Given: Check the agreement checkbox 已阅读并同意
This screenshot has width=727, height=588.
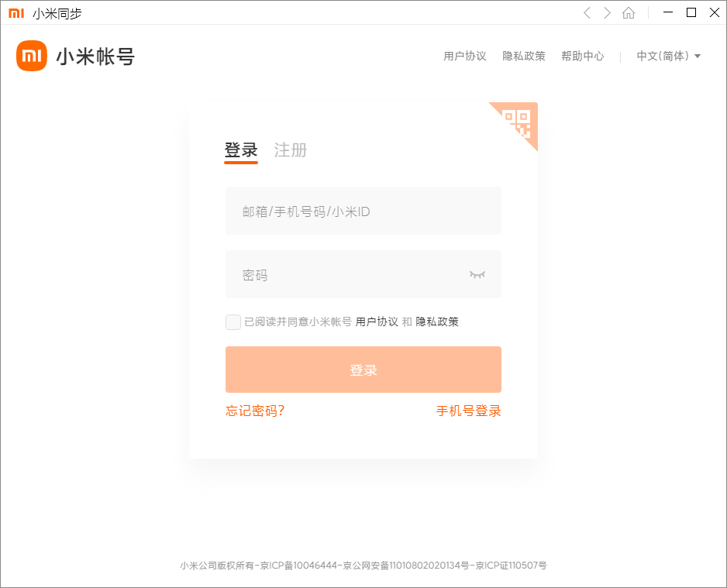Looking at the screenshot, I should click(233, 322).
